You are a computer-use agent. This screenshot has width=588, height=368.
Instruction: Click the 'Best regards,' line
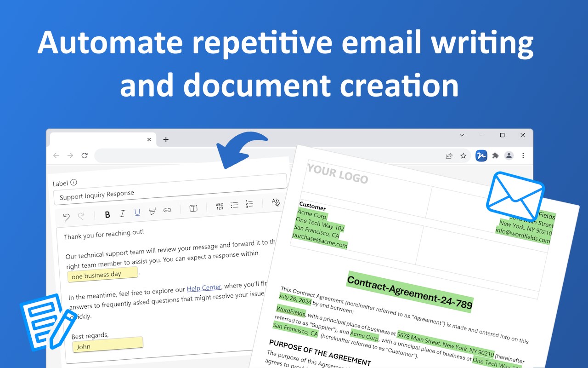pos(90,336)
